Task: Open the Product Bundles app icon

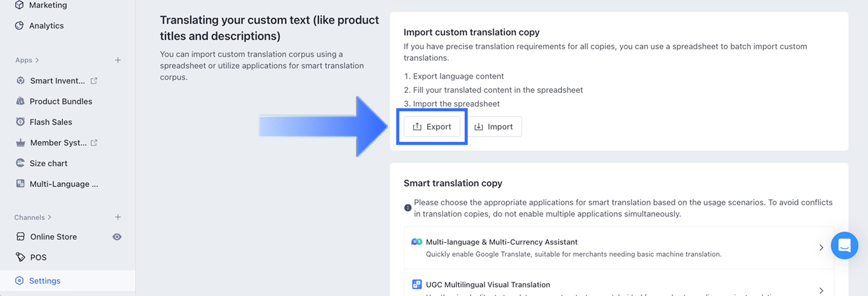Action: click(20, 101)
